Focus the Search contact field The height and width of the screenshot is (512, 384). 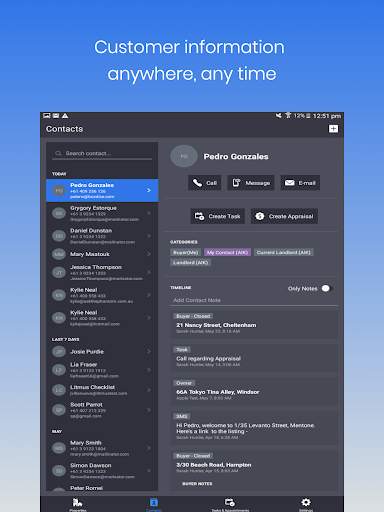(102, 154)
